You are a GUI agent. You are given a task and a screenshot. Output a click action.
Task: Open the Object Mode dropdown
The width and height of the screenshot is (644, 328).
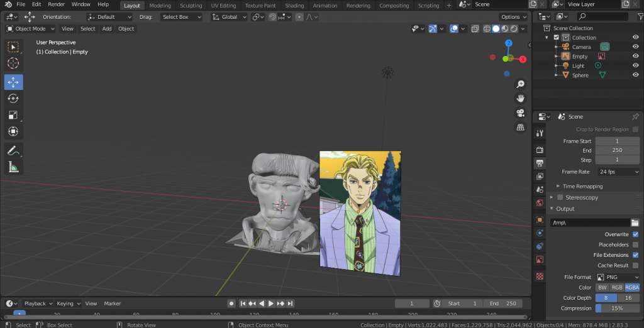pyautogui.click(x=30, y=29)
